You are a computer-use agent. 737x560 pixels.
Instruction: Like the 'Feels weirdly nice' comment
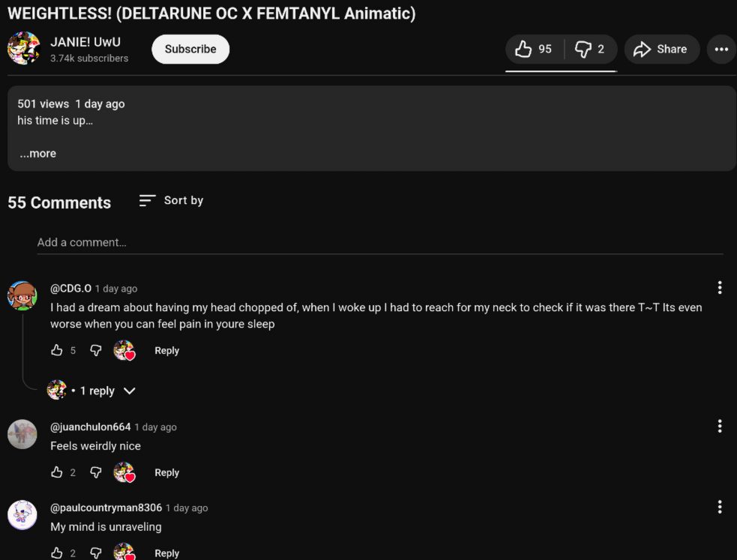pos(57,472)
